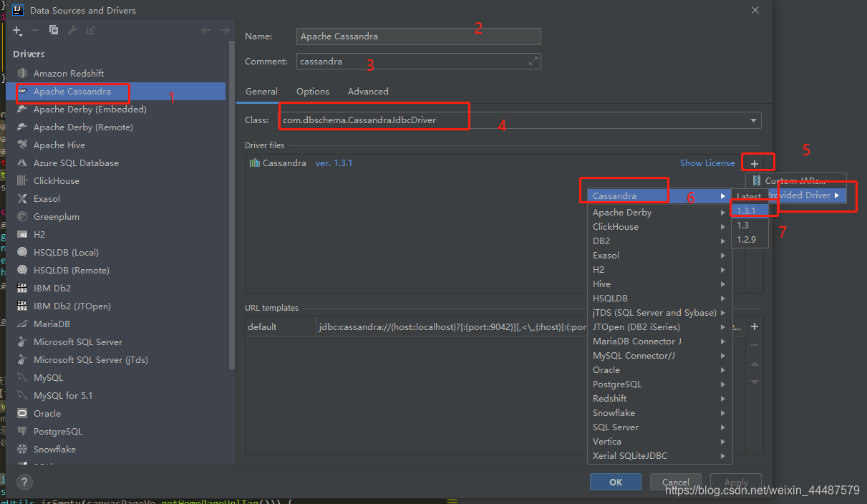
Task: Open MySQL Connector/J submenu
Action: (x=659, y=355)
